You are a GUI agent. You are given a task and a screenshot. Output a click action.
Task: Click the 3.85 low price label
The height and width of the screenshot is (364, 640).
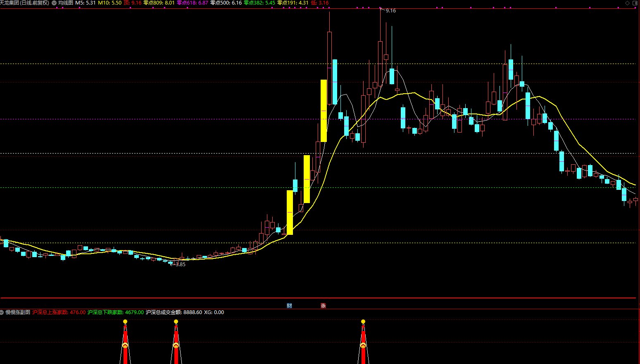(x=181, y=265)
